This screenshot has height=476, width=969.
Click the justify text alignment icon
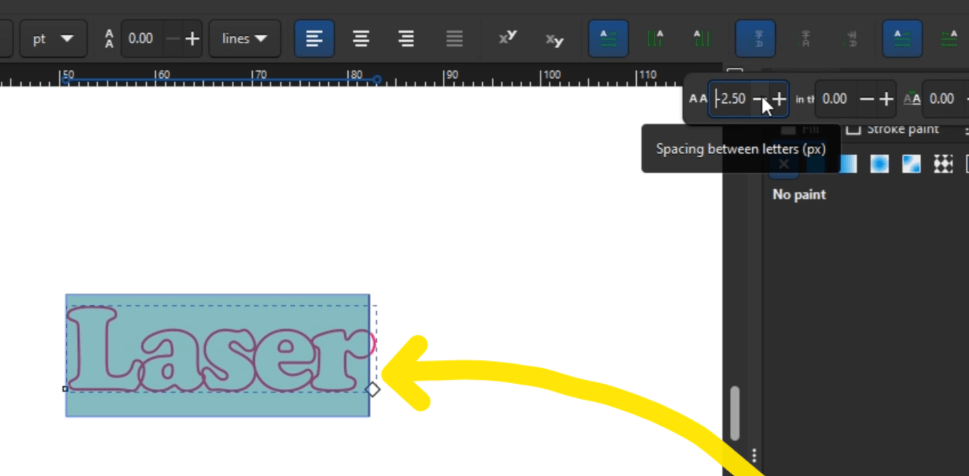tap(454, 39)
